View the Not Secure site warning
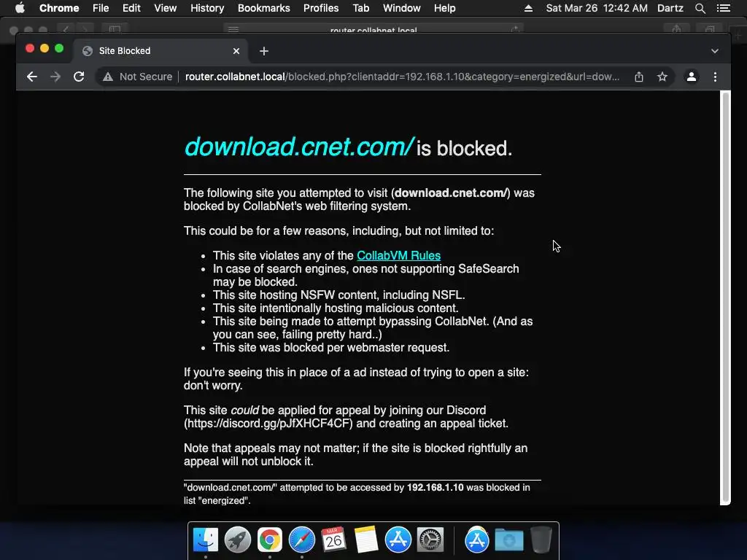Screen dimensions: 747x560 coord(138,77)
